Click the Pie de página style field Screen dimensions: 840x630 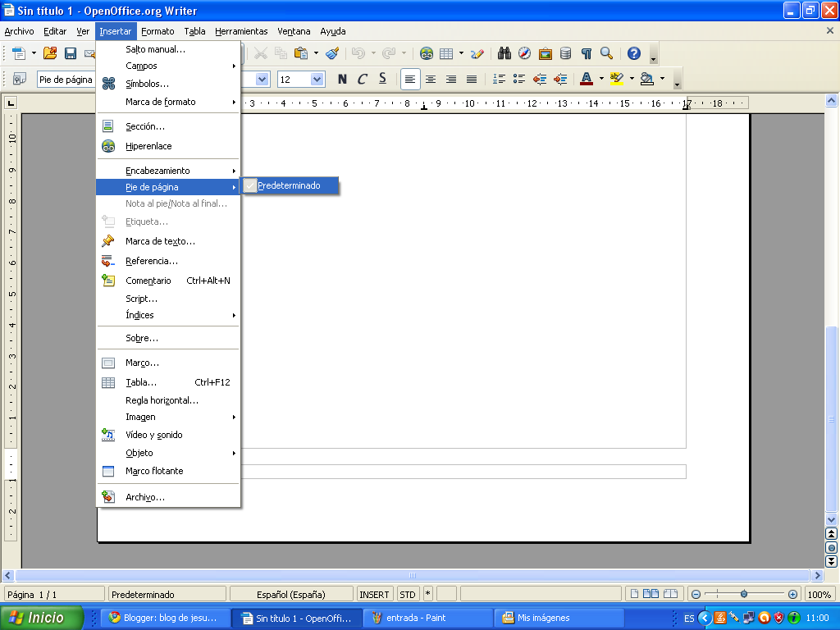click(66, 80)
